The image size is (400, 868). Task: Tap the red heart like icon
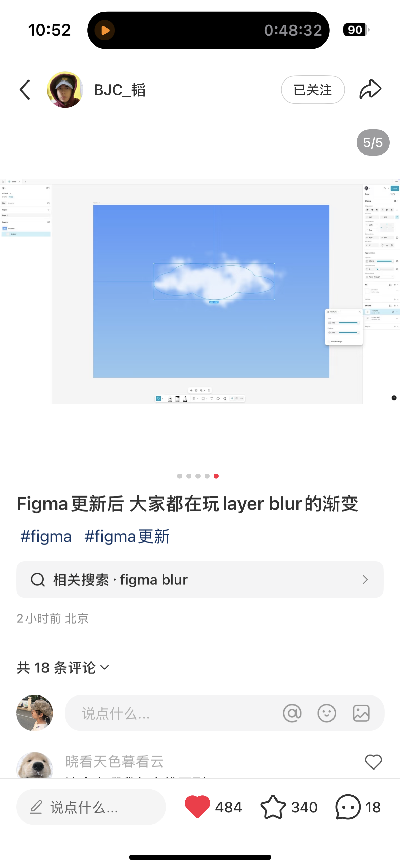(x=197, y=807)
